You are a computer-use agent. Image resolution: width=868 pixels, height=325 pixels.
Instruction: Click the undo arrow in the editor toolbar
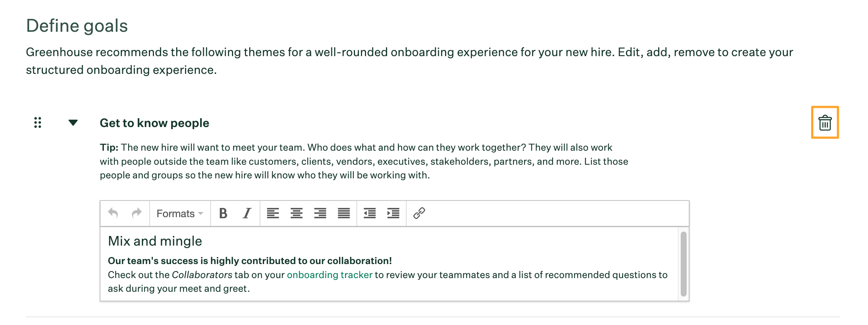click(x=113, y=213)
